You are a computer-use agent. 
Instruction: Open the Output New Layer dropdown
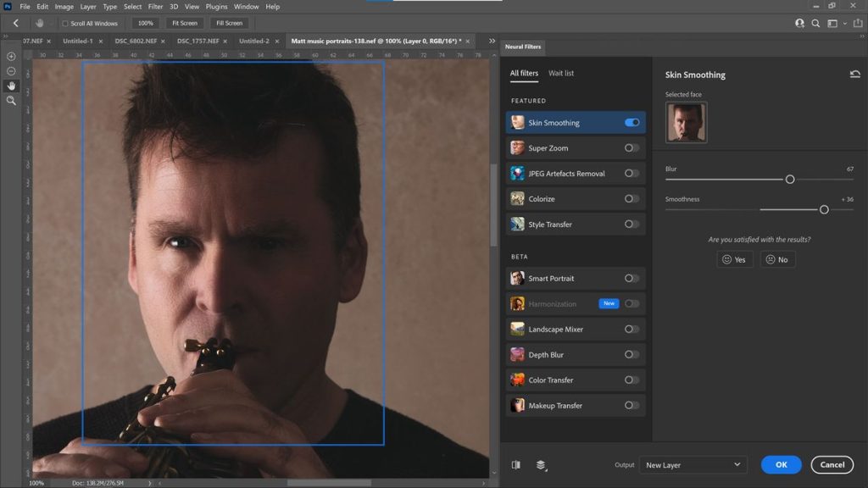coord(693,465)
